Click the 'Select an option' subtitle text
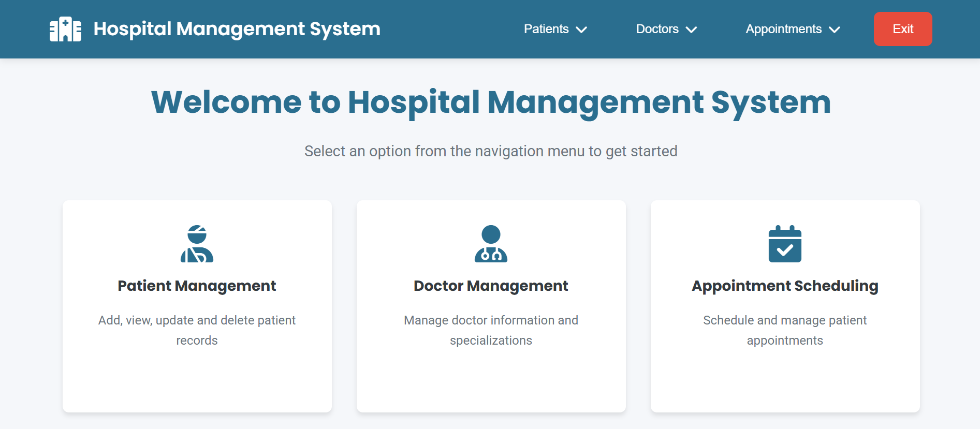980x429 pixels. click(491, 151)
